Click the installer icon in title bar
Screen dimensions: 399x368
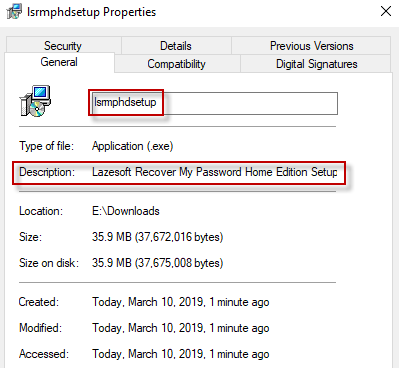coord(14,11)
